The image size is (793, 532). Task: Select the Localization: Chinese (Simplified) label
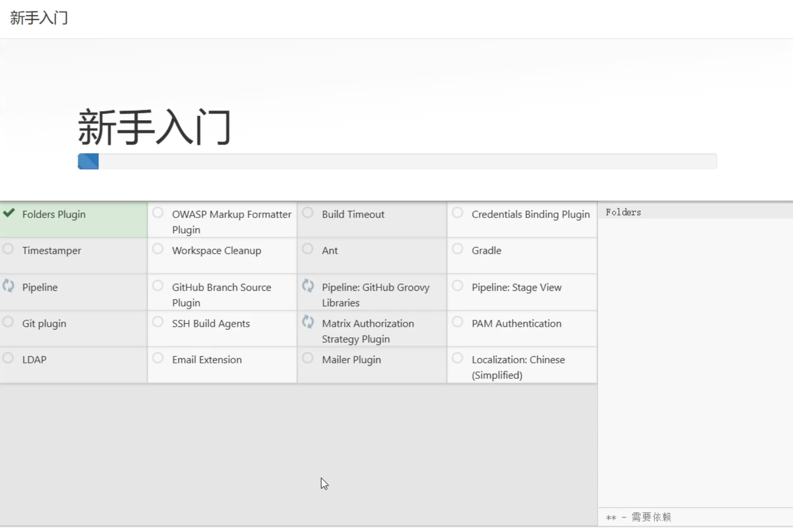pyautogui.click(x=518, y=367)
